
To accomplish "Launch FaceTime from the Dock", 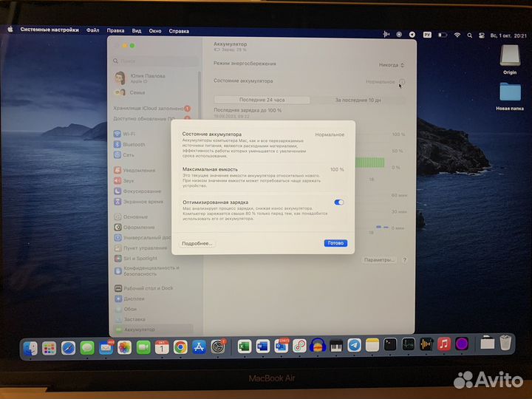I will click(x=143, y=347).
